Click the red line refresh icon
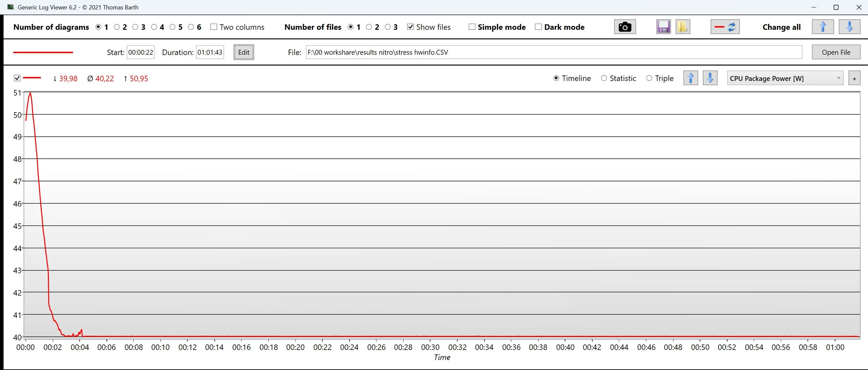Image resolution: width=868 pixels, height=370 pixels. pyautogui.click(x=725, y=27)
